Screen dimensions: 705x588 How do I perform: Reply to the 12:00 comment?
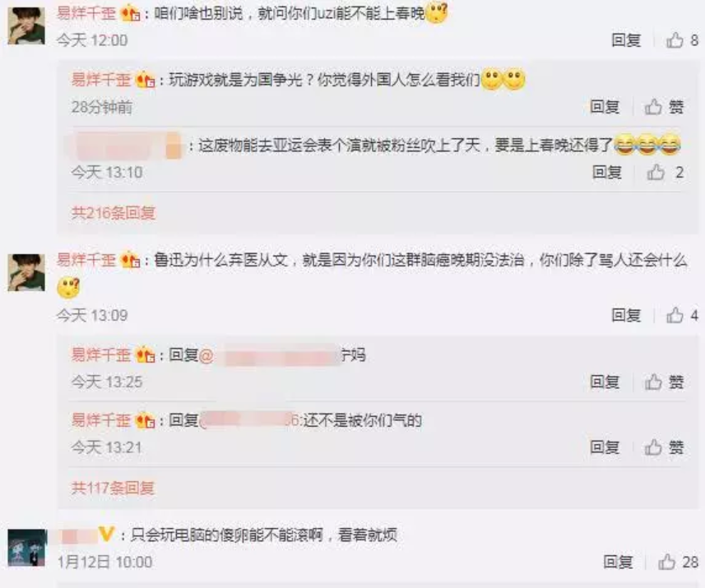point(626,40)
